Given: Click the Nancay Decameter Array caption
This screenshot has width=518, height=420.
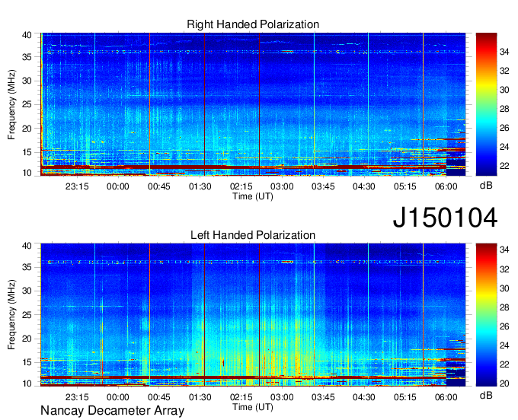Looking at the screenshot, I should [x=112, y=411].
